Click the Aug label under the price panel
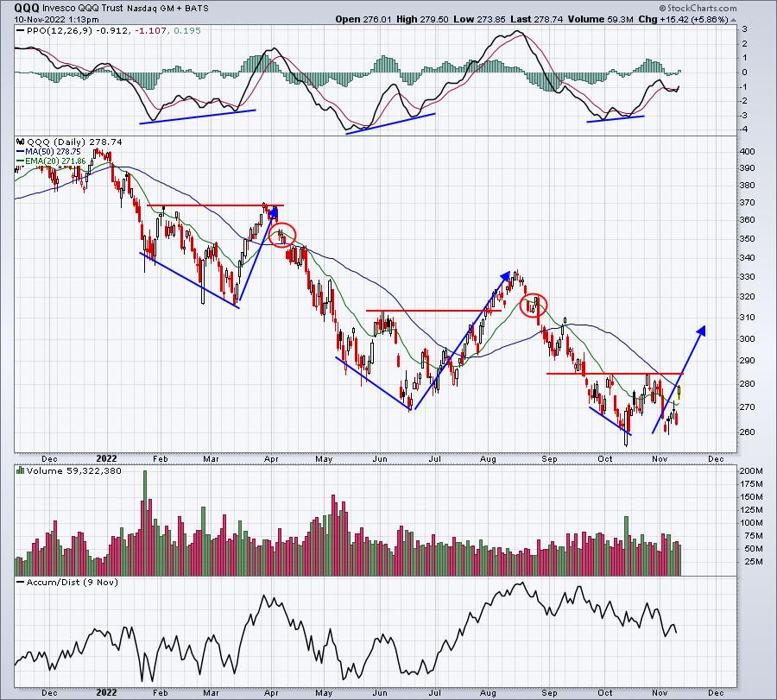The height and width of the screenshot is (700, 777). [488, 459]
